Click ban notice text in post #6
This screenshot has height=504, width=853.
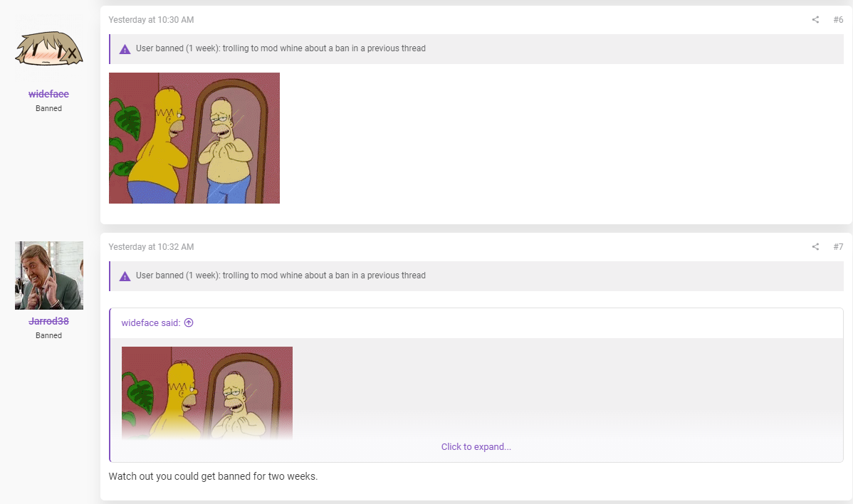pos(281,48)
